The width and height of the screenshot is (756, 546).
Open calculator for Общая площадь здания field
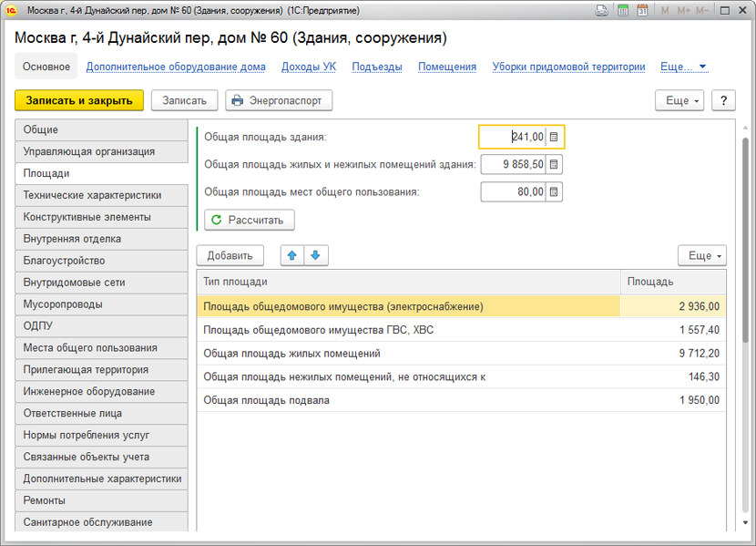point(555,137)
